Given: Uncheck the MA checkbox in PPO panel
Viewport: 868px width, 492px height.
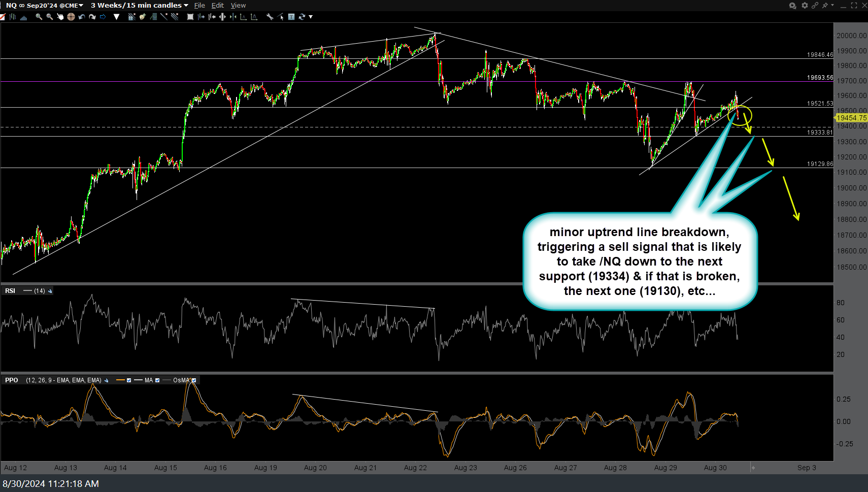Looking at the screenshot, I should tap(157, 380).
